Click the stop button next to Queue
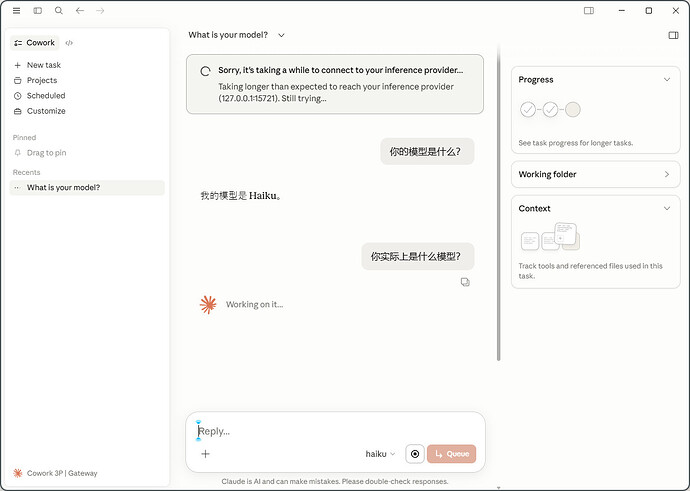The height and width of the screenshot is (491, 690). [415, 454]
